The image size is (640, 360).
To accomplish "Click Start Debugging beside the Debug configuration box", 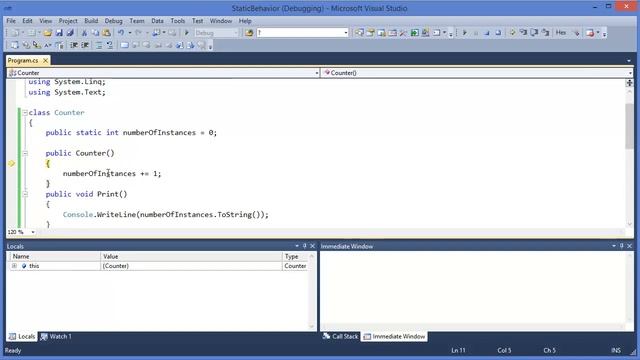I will coord(187,33).
